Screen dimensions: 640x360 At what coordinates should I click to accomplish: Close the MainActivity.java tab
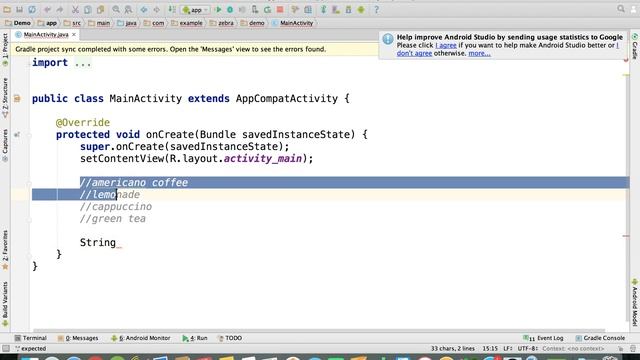(x=74, y=35)
